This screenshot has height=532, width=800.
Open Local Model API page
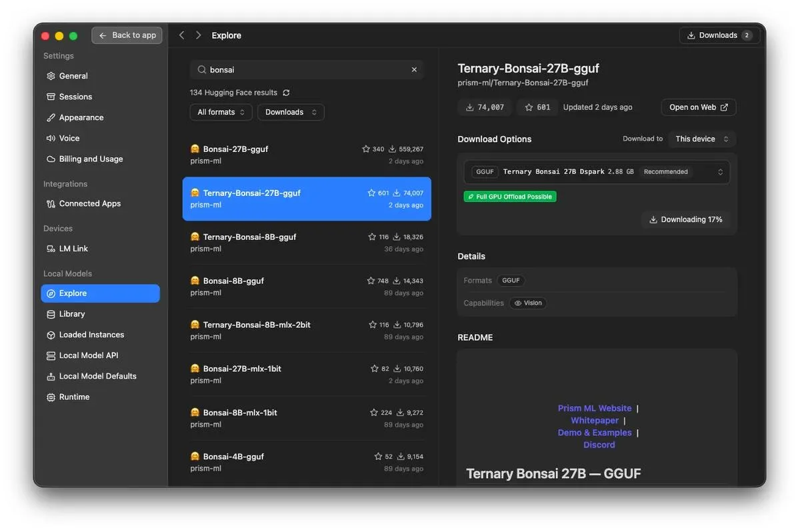pos(100,355)
